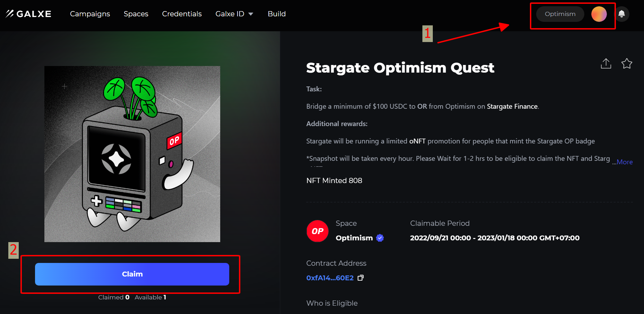The height and width of the screenshot is (314, 644).
Task: Open the Campaigns menu
Action: [90, 14]
